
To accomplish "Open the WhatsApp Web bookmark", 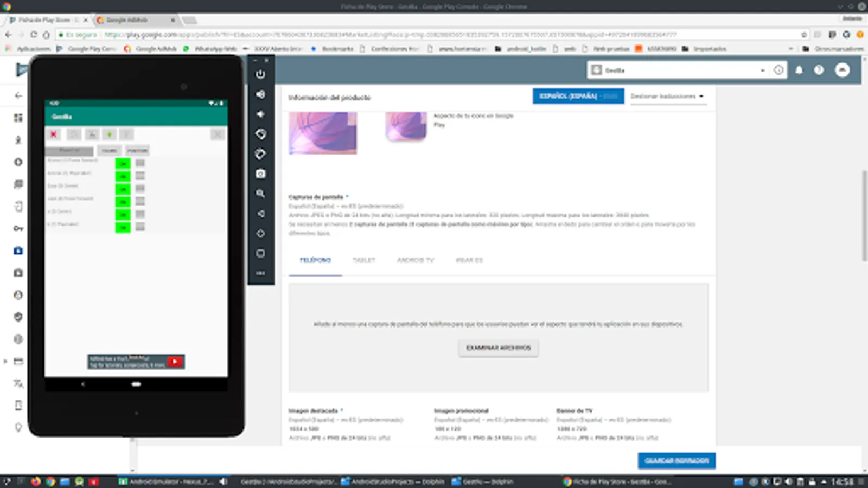I will tap(210, 49).
